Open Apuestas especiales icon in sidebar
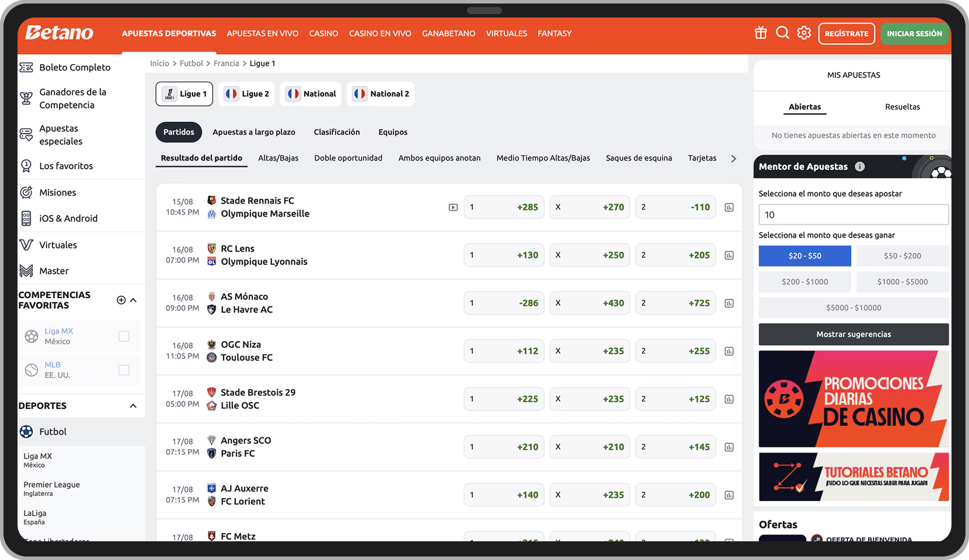Screen dimensions: 969x560 pyautogui.click(x=26, y=135)
